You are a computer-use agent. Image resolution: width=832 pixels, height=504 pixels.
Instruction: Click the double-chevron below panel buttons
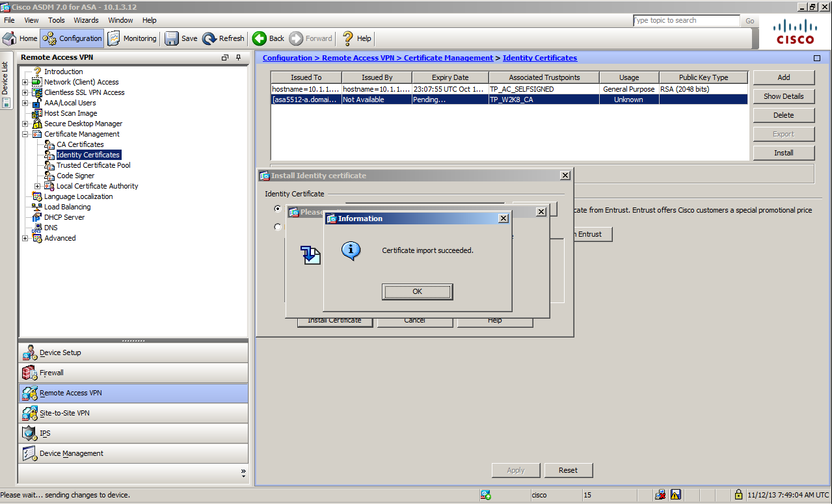click(x=243, y=471)
